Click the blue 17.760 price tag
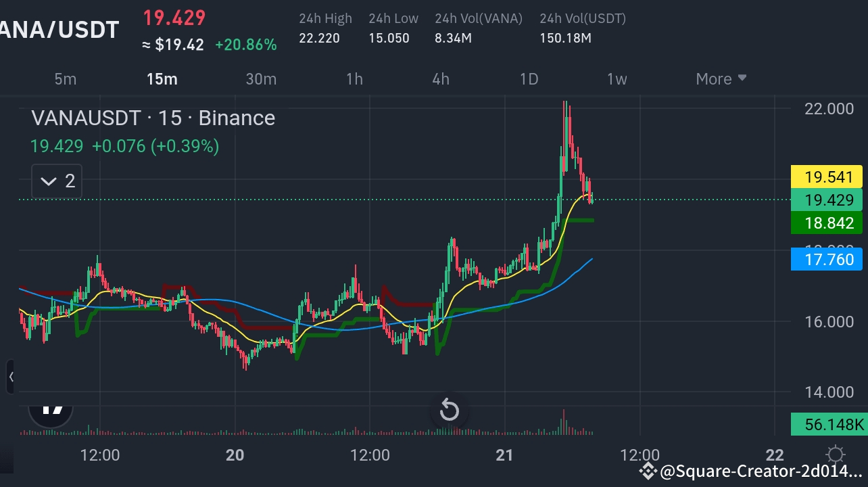The image size is (868, 487). pos(826,259)
